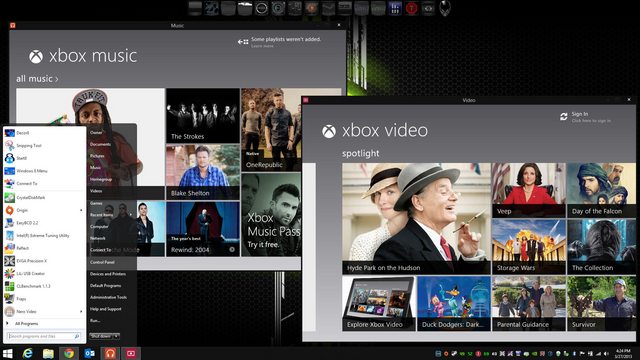Open CLBenchmark 1.1.3
640x360 pixels.
pos(44,286)
